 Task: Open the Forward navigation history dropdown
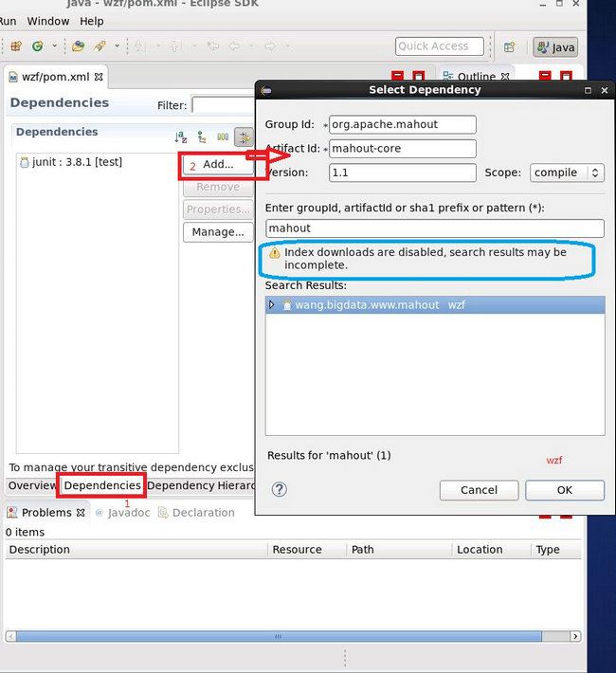[x=287, y=45]
